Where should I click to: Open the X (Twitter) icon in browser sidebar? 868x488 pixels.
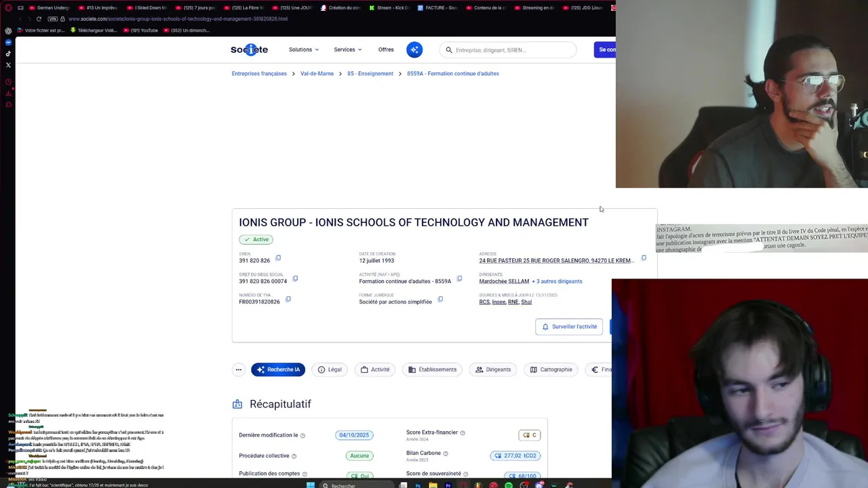[x=8, y=65]
